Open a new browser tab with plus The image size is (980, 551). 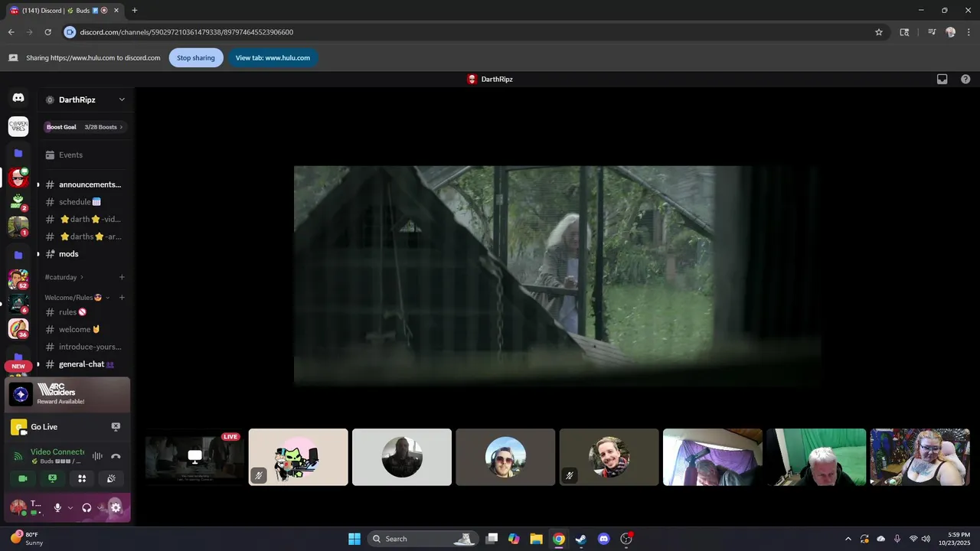tap(135, 10)
